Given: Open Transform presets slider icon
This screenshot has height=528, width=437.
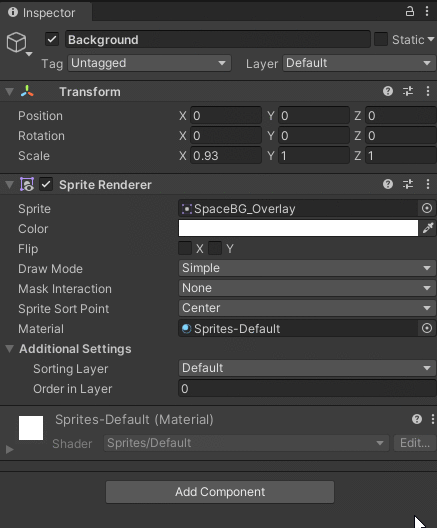Looking at the screenshot, I should click(x=408, y=91).
